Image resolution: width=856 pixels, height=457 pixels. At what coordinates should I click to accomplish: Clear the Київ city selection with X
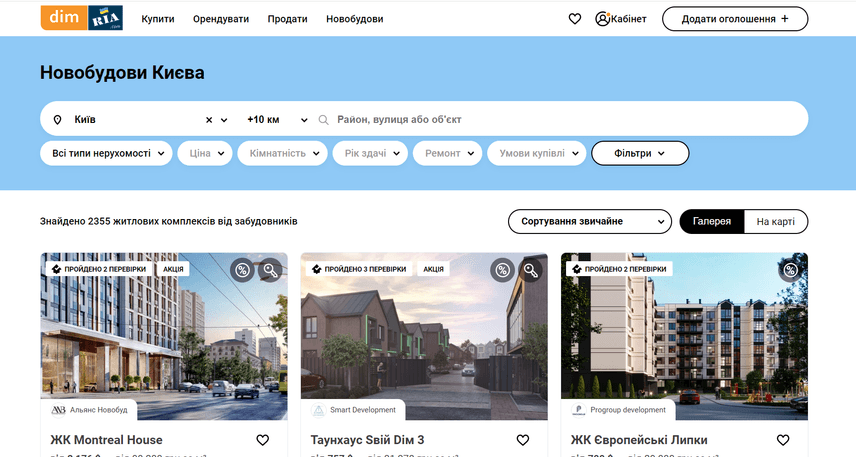(x=209, y=120)
